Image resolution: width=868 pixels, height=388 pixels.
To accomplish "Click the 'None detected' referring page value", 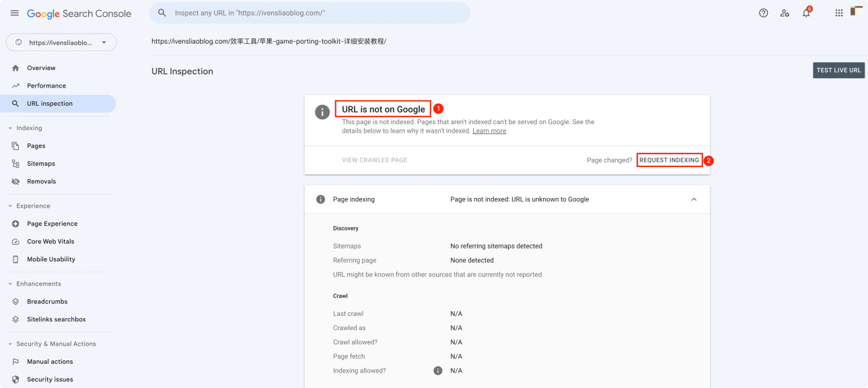I will pos(472,260).
